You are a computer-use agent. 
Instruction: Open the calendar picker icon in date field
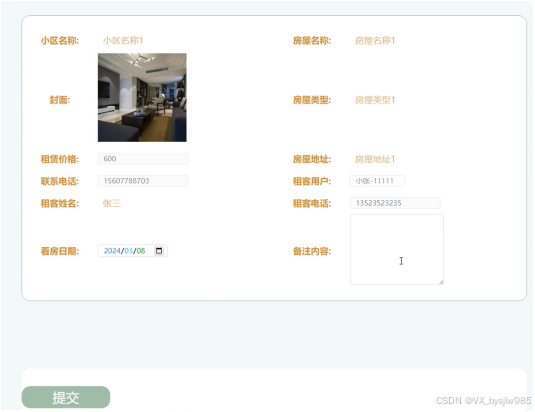click(x=159, y=251)
